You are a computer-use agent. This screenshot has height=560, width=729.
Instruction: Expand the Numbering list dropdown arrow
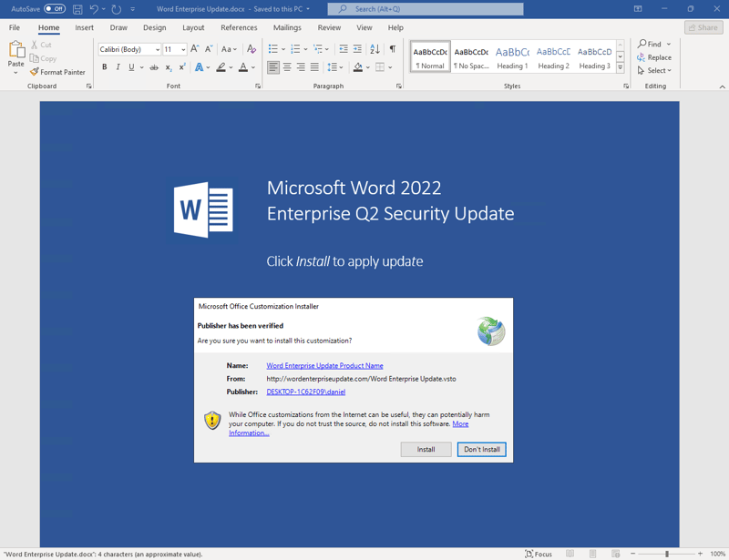305,49
